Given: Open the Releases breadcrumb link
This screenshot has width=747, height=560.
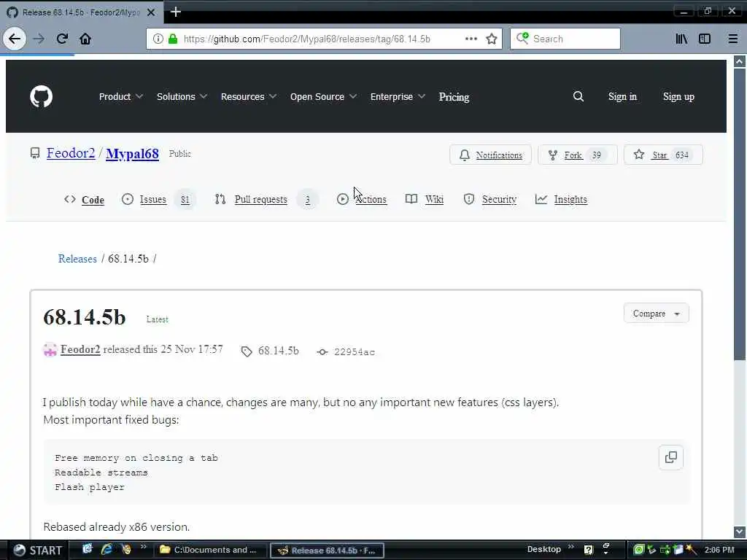Looking at the screenshot, I should click(77, 259).
